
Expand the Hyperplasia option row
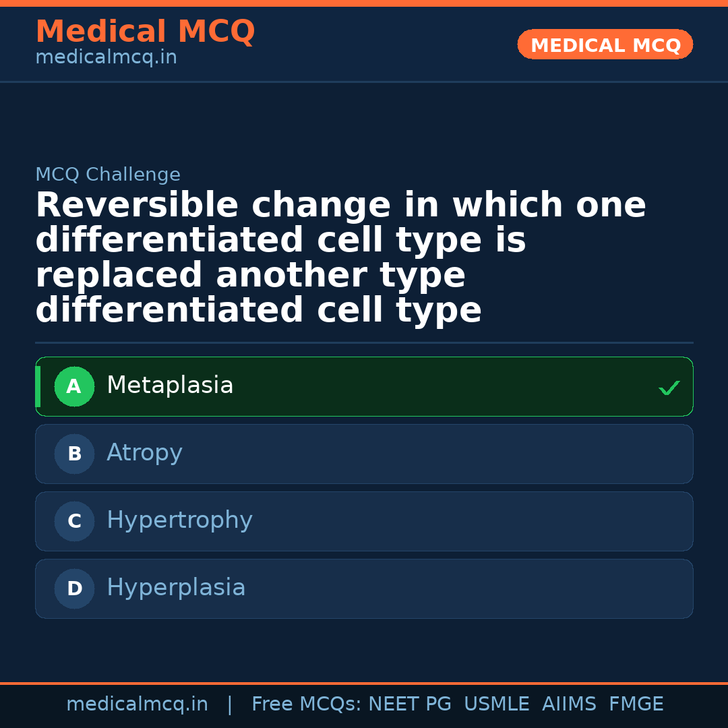tap(364, 588)
